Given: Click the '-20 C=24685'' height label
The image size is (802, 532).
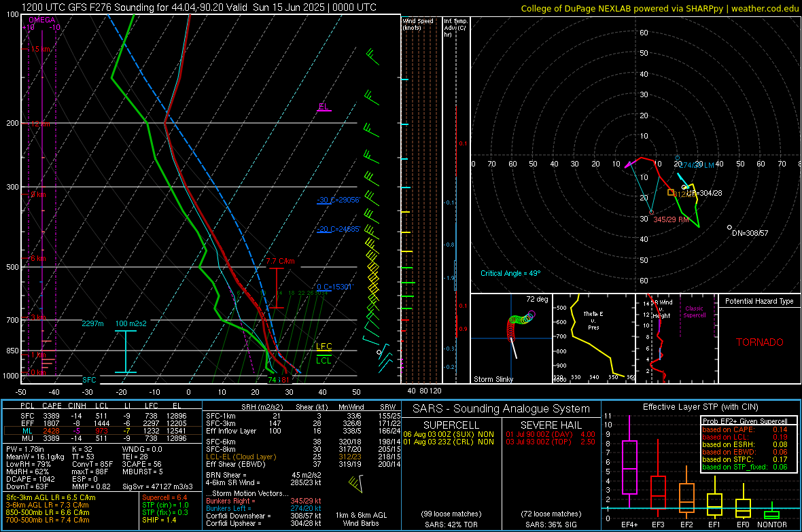Looking at the screenshot, I should (338, 229).
